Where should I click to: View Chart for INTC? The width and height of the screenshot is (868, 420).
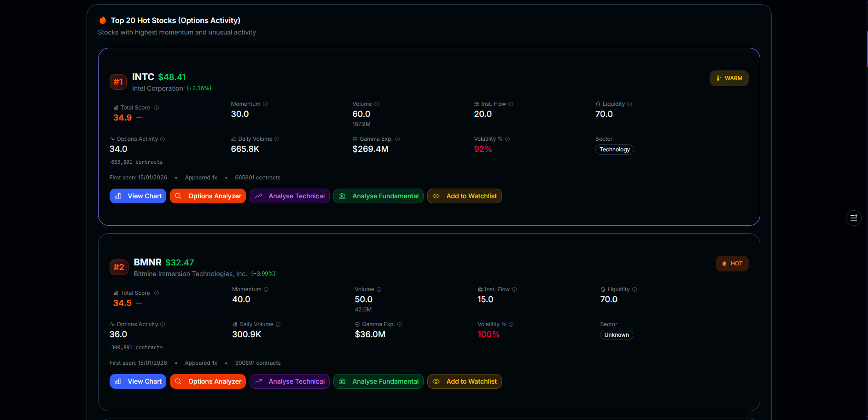138,196
